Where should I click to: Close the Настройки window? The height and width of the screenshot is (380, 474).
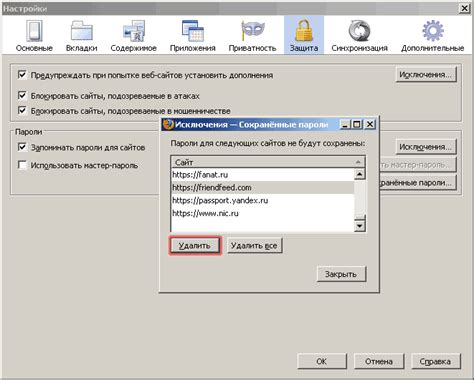464,8
